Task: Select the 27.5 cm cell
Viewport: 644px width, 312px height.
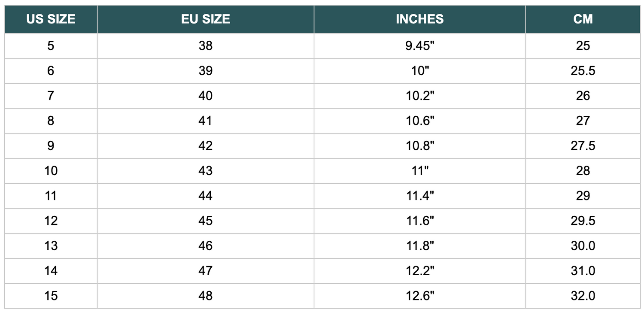Action: click(583, 145)
